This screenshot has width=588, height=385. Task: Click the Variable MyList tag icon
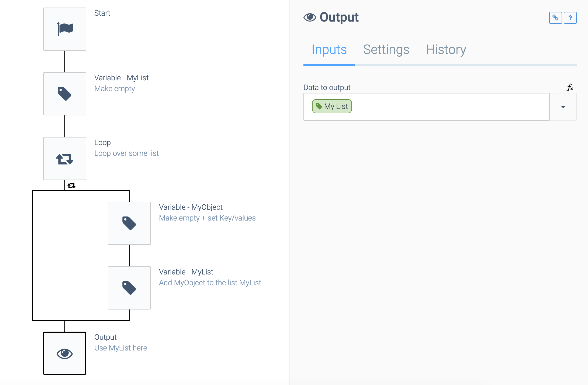click(x=64, y=94)
